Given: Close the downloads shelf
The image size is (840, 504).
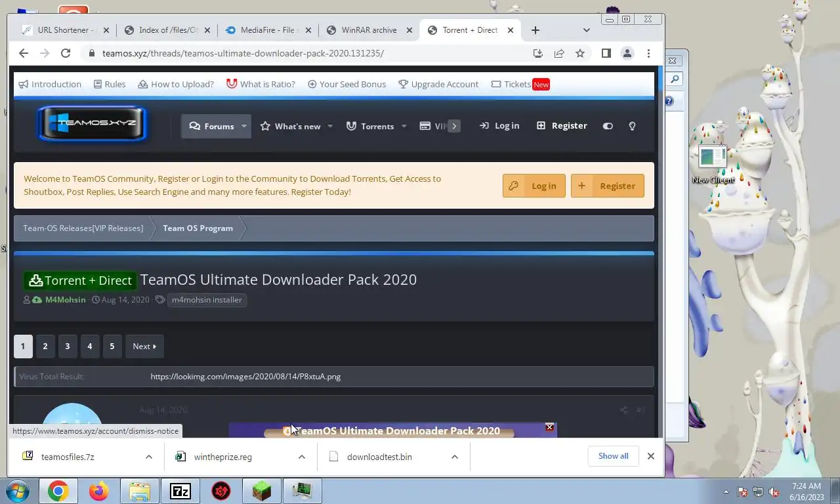Looking at the screenshot, I should tap(651, 456).
